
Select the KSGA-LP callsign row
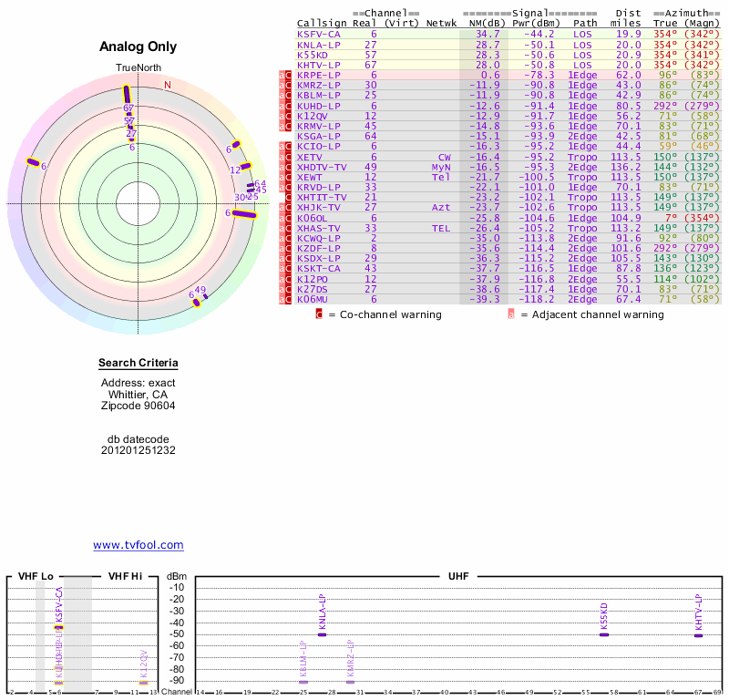319,136
